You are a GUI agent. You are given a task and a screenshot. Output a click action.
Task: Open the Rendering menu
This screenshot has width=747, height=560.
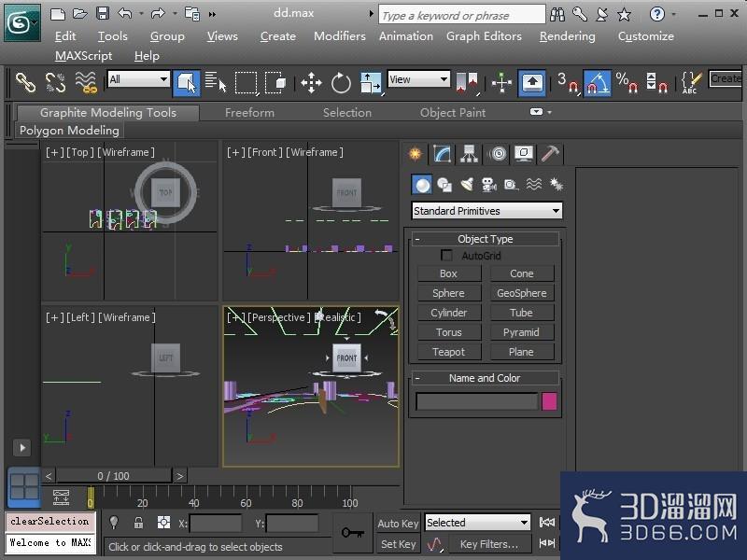pos(568,36)
